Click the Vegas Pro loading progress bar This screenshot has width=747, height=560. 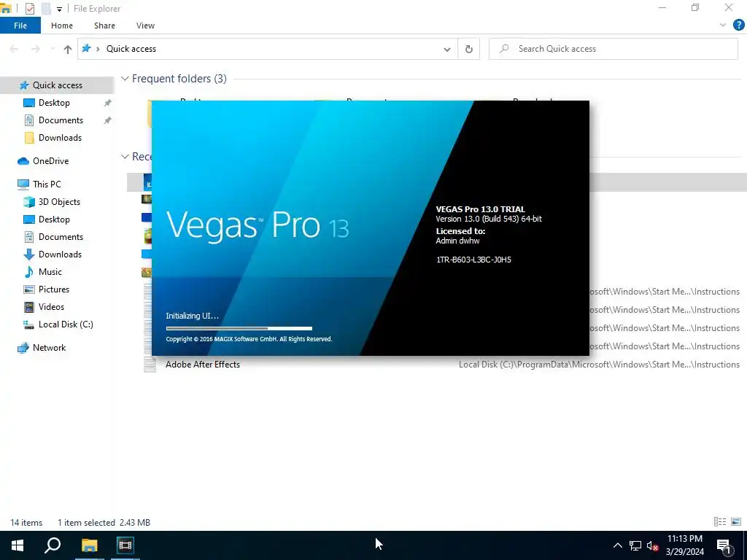coord(239,328)
